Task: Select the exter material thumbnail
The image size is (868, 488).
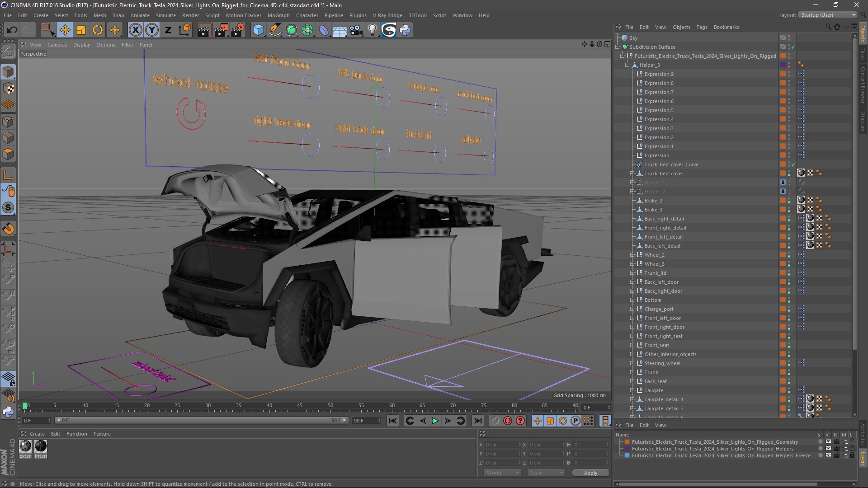Action: pyautogui.click(x=25, y=446)
